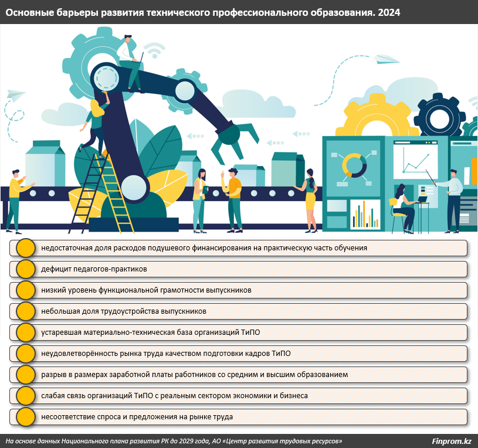
Task: Click the Wi-Fi signal symbol above robot
Action: (155, 50)
